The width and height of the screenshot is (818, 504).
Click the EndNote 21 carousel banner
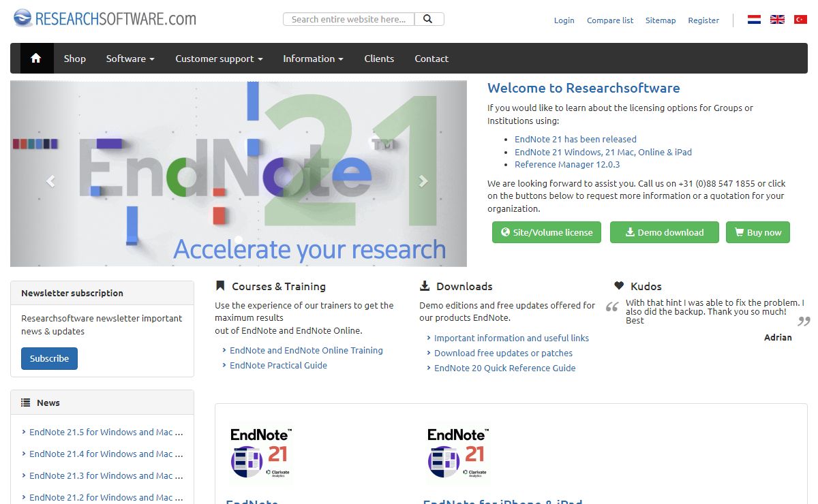239,174
